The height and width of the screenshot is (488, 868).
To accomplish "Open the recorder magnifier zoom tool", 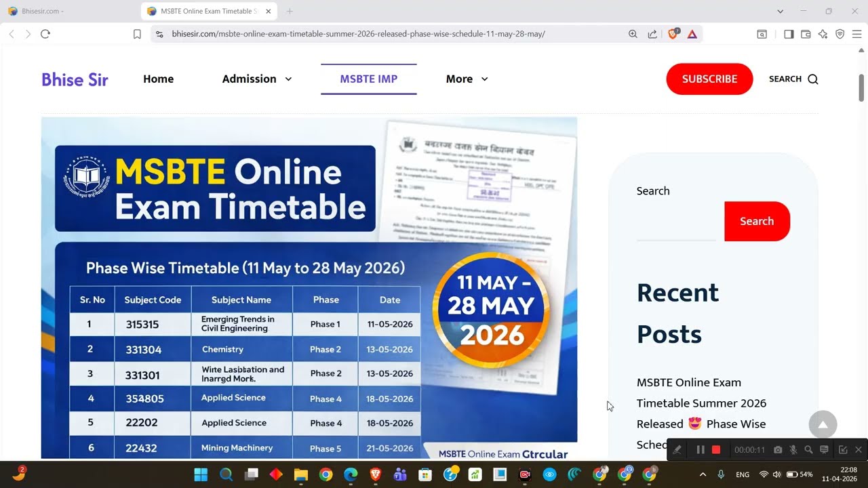I will tap(808, 449).
